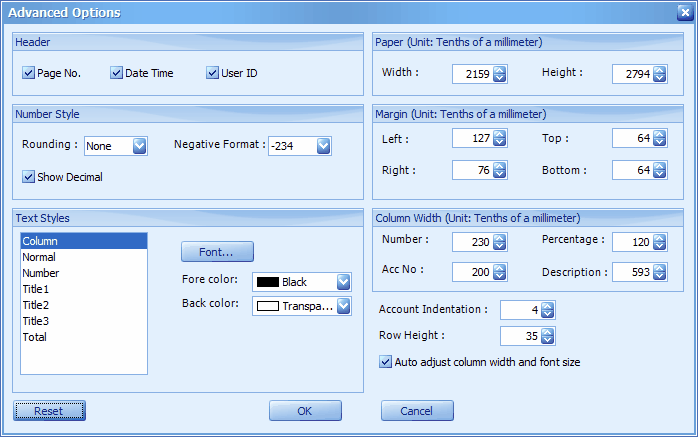698x437 pixels.
Task: Open the Back color dropdown
Action: coord(343,306)
